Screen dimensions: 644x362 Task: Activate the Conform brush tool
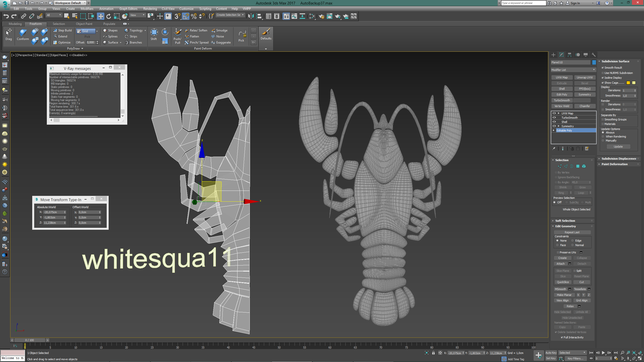[23, 34]
